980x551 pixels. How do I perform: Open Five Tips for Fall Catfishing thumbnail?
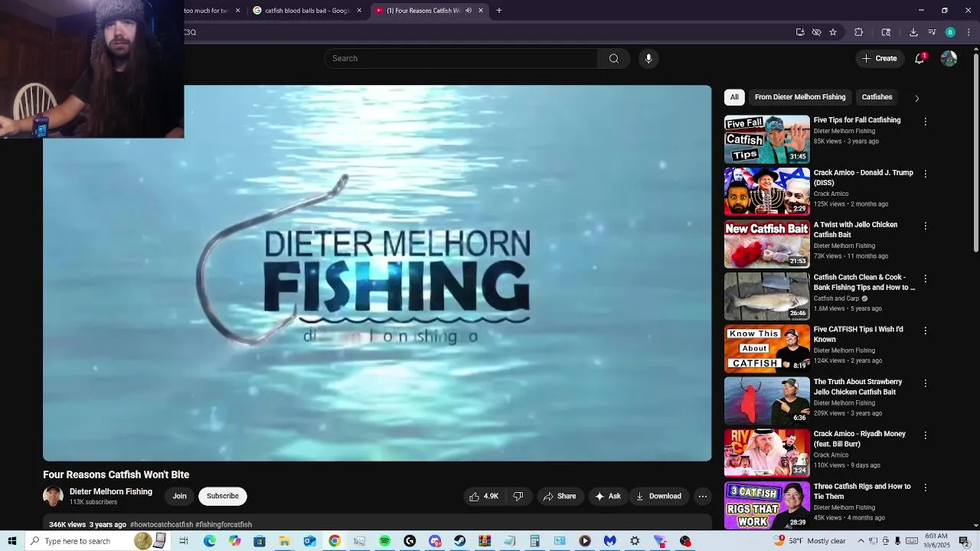(766, 139)
